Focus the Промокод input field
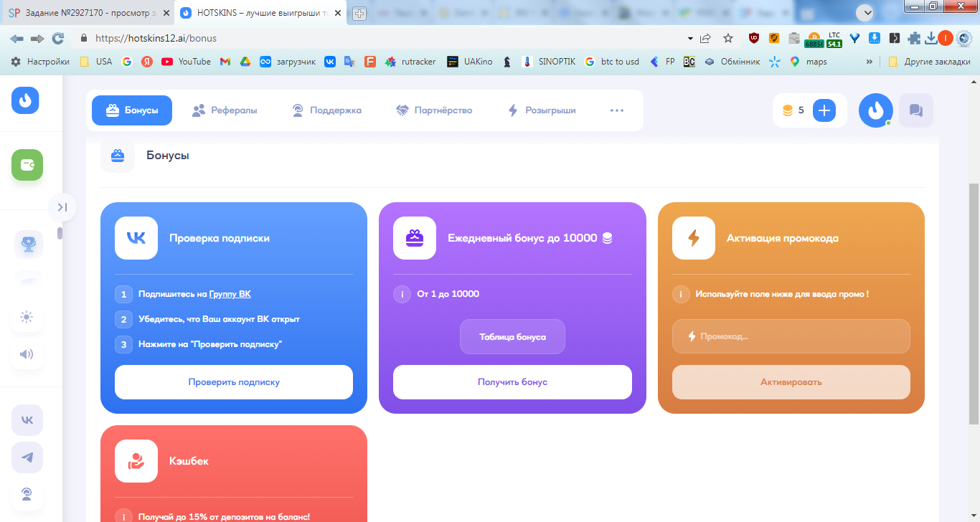The height and width of the screenshot is (522, 980). tap(791, 336)
